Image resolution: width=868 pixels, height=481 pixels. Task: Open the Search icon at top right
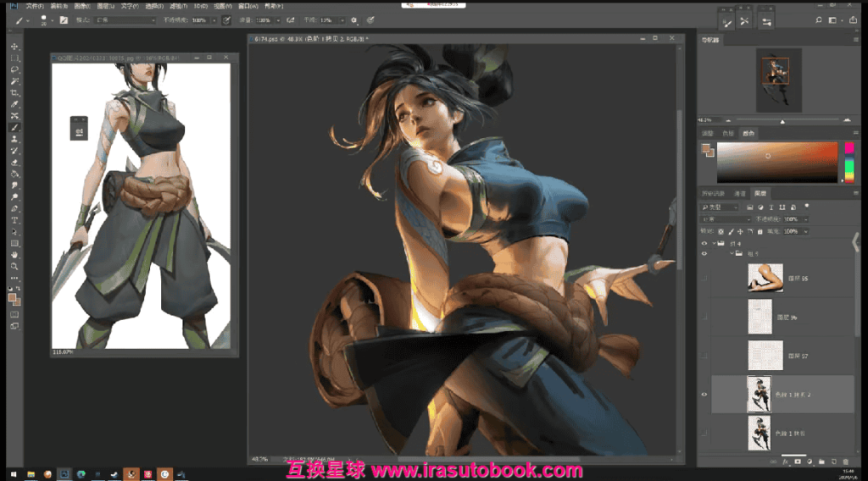coord(819,20)
